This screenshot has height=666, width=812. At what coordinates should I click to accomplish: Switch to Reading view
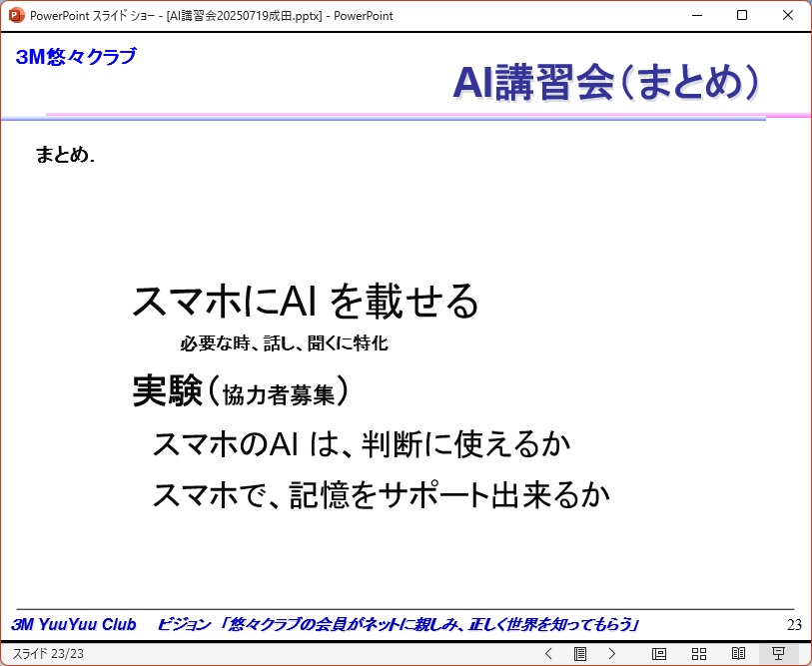point(739,654)
